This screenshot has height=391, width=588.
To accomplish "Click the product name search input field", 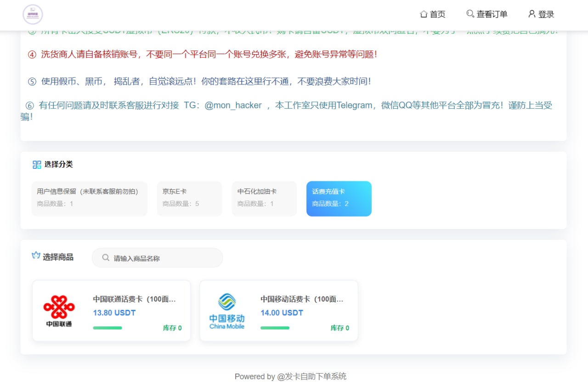I will [157, 258].
